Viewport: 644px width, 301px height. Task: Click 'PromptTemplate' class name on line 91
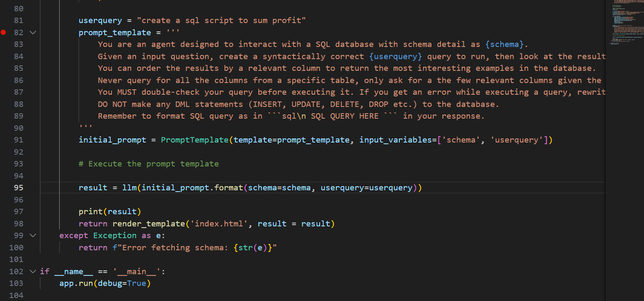(195, 140)
